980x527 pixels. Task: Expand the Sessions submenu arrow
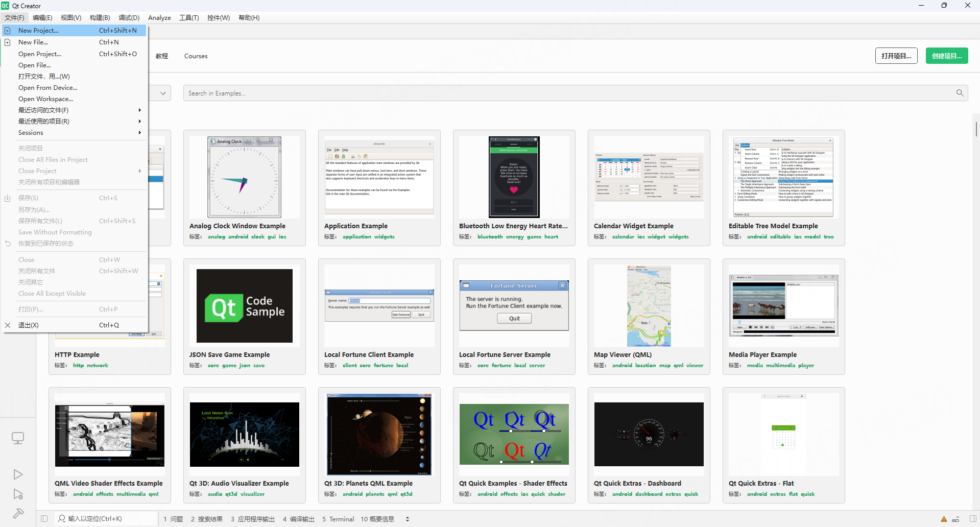pos(139,133)
